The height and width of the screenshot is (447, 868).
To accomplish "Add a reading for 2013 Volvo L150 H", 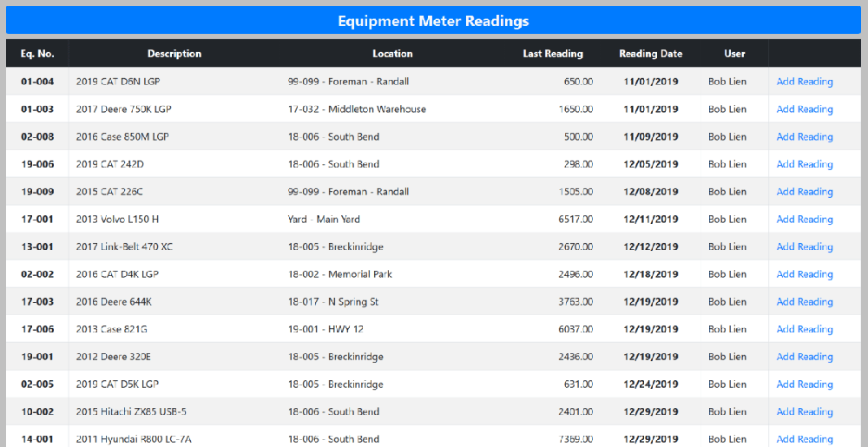I will pyautogui.click(x=805, y=219).
